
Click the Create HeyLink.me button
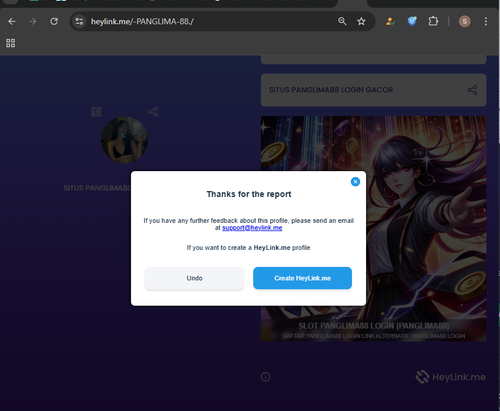(x=302, y=278)
